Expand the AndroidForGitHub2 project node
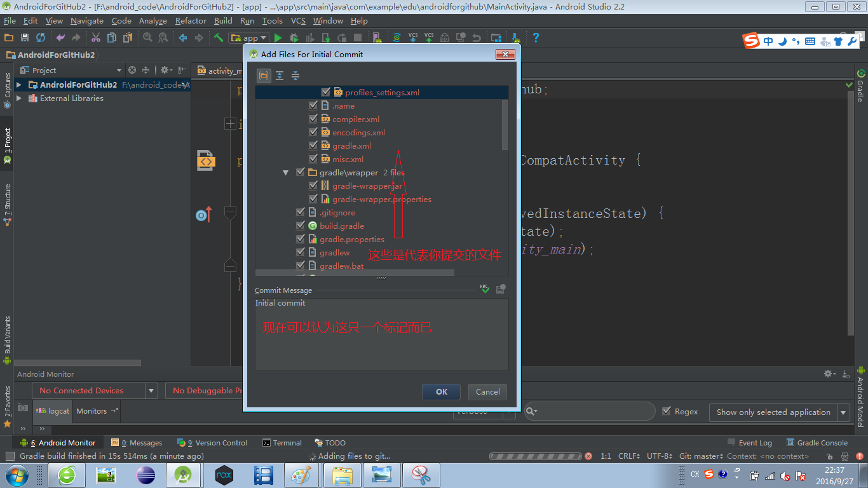Image resolution: width=868 pixels, height=488 pixels. click(x=19, y=85)
